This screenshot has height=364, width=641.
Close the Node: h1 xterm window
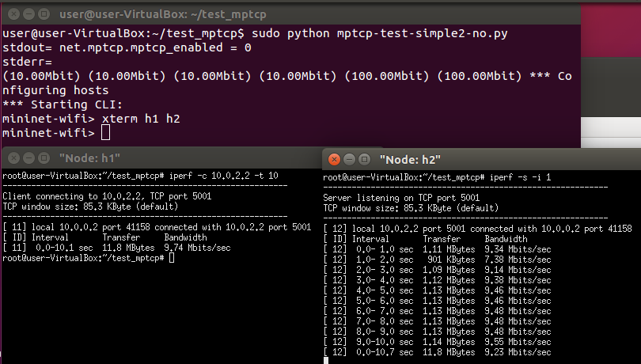click(14, 158)
